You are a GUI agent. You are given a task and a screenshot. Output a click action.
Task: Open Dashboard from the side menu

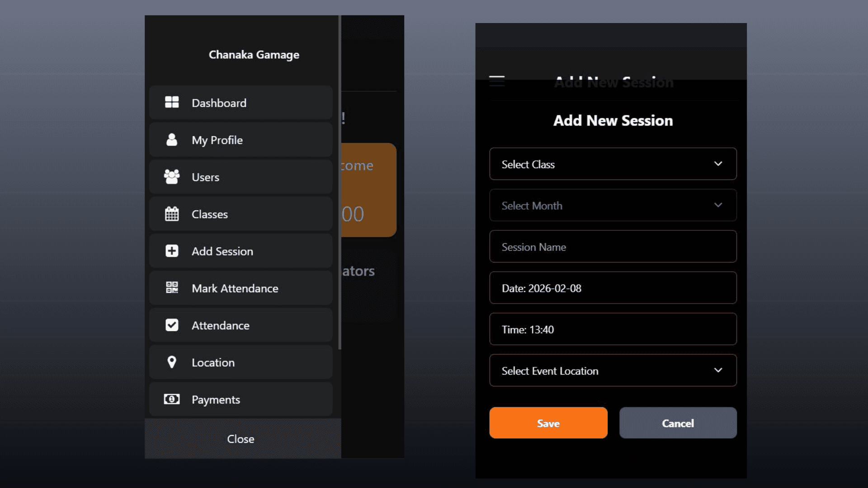coord(241,103)
